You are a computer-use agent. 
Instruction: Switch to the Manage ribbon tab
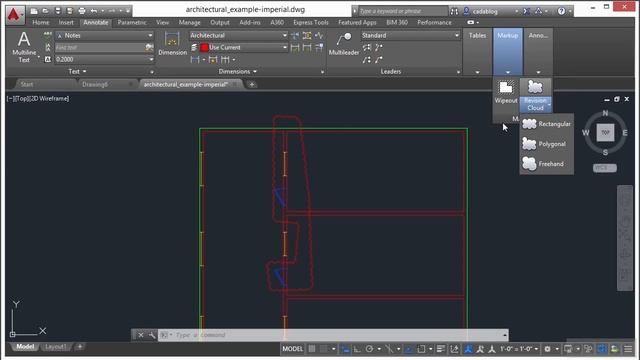point(189,22)
